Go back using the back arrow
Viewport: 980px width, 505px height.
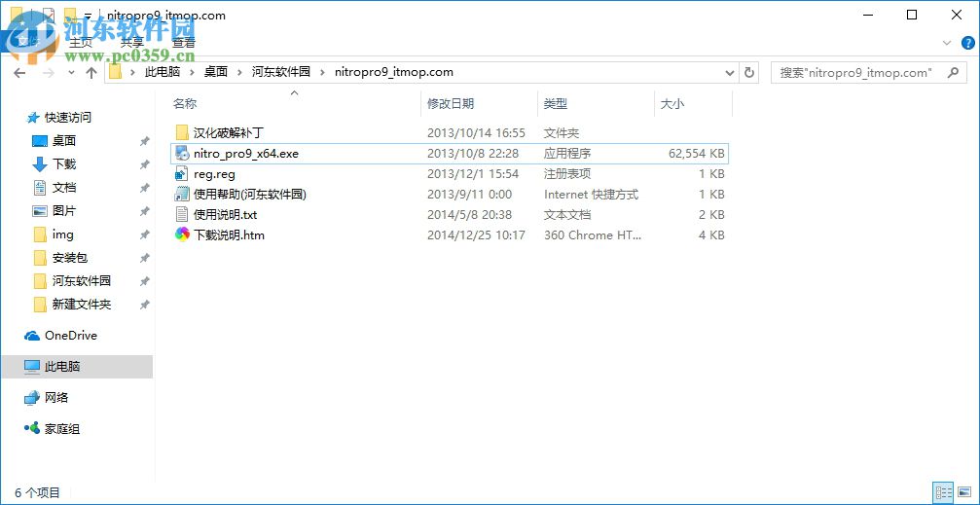[19, 73]
